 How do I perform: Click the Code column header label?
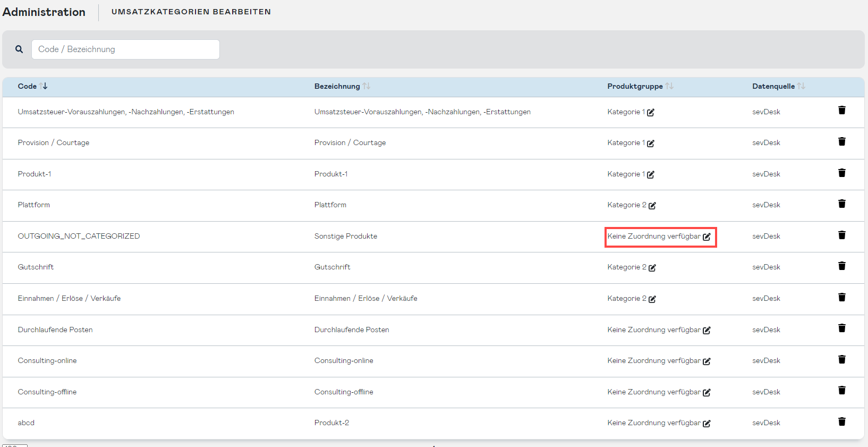coord(27,86)
